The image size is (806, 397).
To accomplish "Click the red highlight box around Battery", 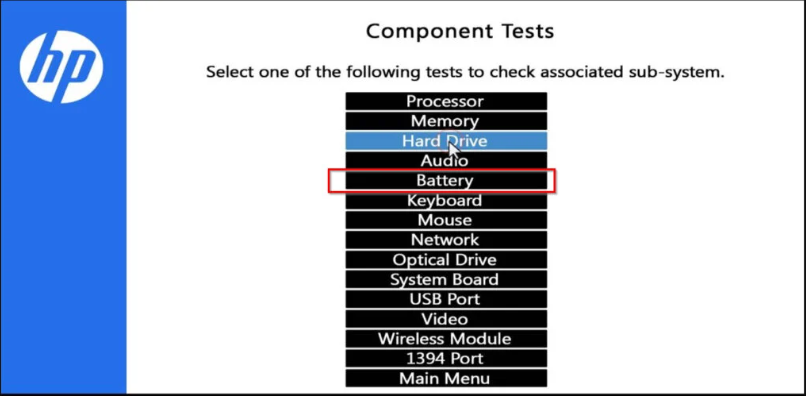I will (x=442, y=181).
